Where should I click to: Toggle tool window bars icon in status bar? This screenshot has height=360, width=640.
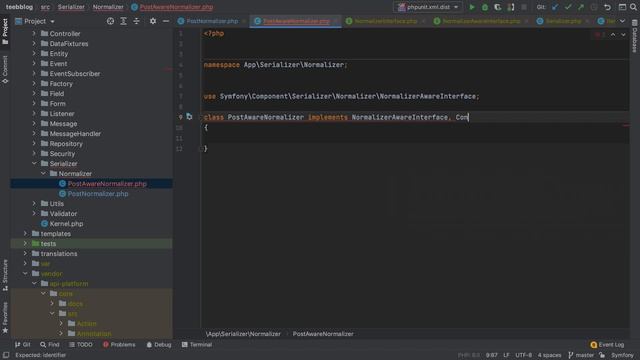click(6, 355)
